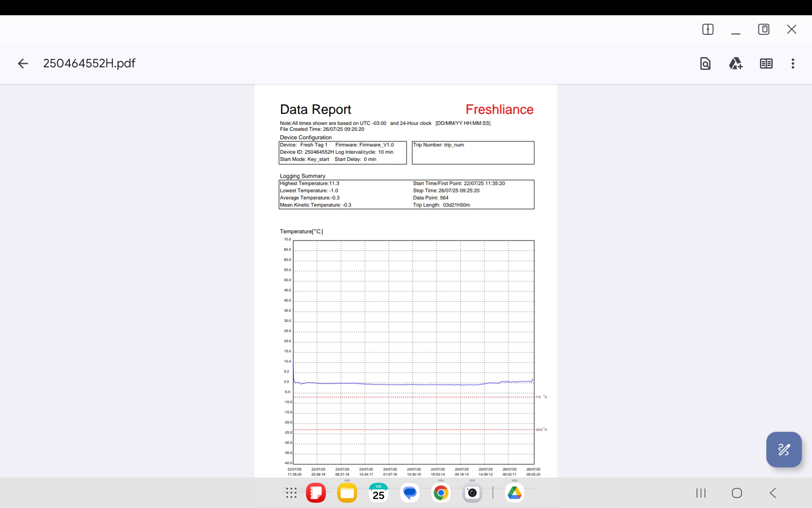This screenshot has width=812, height=508.
Task: Go back using the arrow beside filename
Action: [x=23, y=63]
